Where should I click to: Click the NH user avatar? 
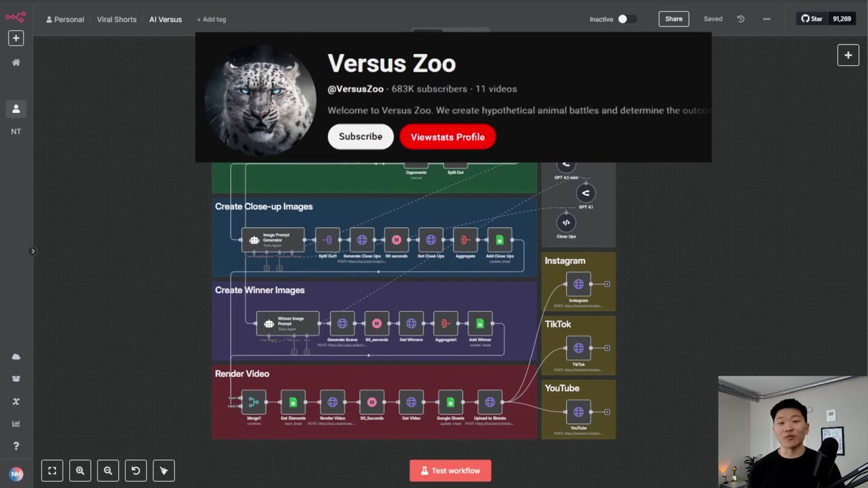[16, 474]
